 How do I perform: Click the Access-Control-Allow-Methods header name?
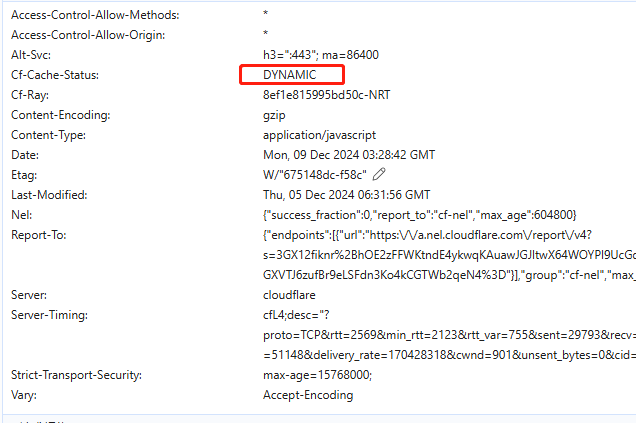coord(95,15)
